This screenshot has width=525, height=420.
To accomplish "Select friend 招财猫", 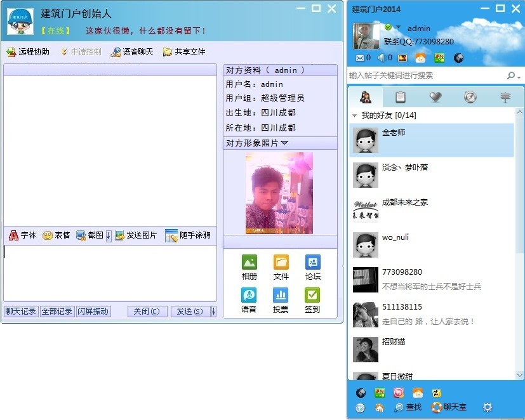I will click(431, 349).
